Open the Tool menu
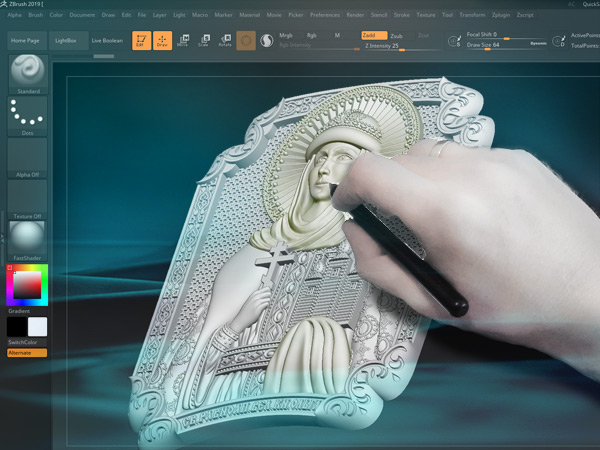 [447, 15]
